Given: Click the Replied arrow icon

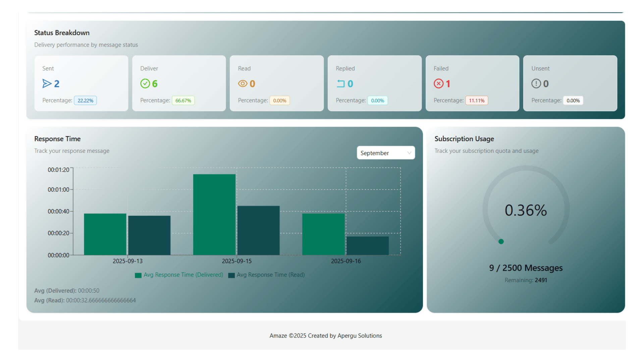Looking at the screenshot, I should [340, 83].
